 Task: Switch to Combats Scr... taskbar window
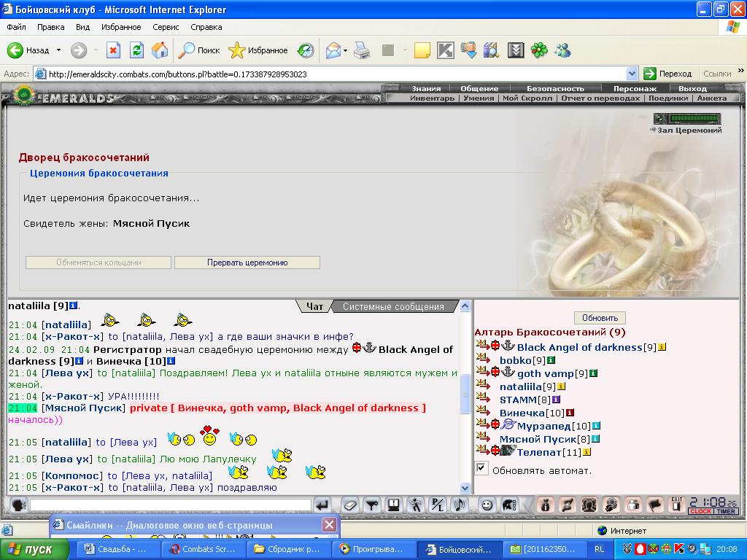click(203, 549)
